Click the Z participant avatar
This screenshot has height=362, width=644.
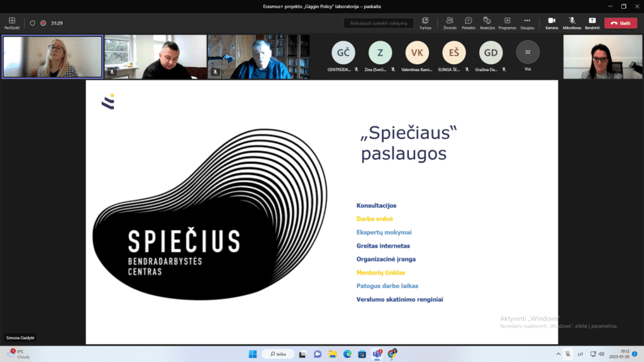click(380, 53)
